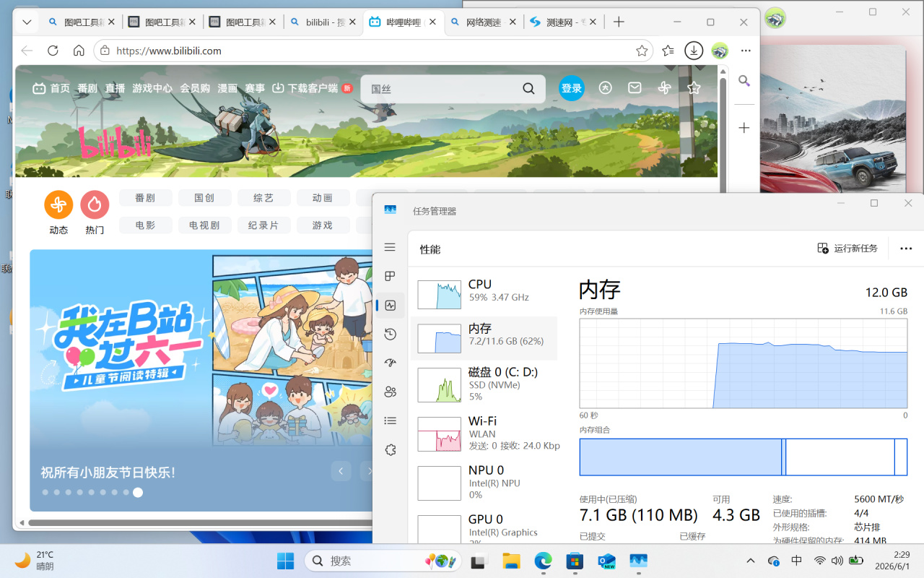Open the 纪录片 category button

coord(263,225)
